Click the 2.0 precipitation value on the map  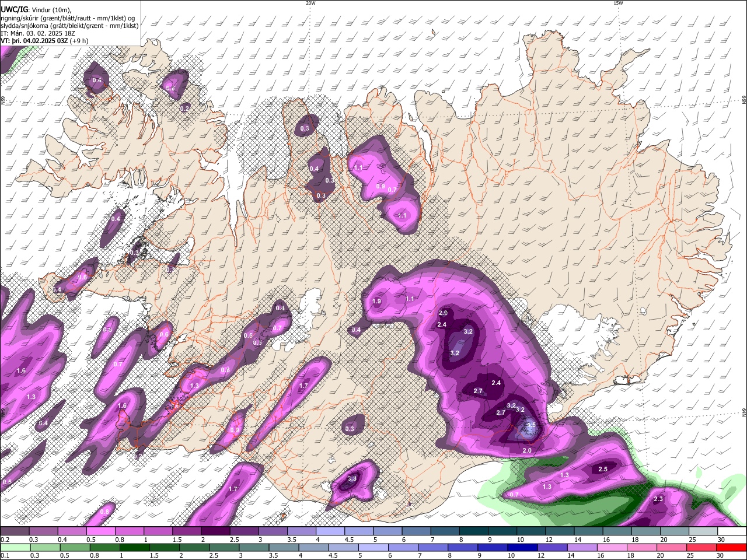(x=527, y=450)
